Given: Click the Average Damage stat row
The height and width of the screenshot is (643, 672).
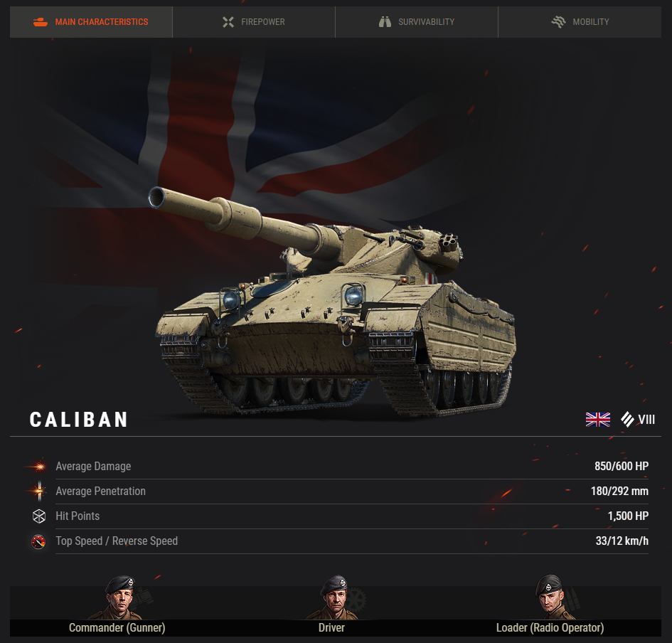Looking at the screenshot, I should coord(352,467).
